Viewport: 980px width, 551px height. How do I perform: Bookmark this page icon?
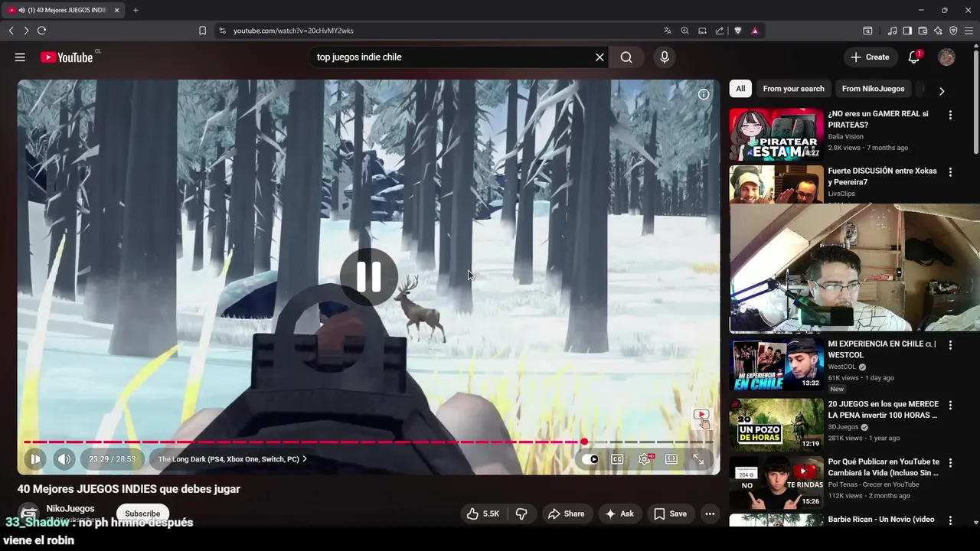coord(202,31)
